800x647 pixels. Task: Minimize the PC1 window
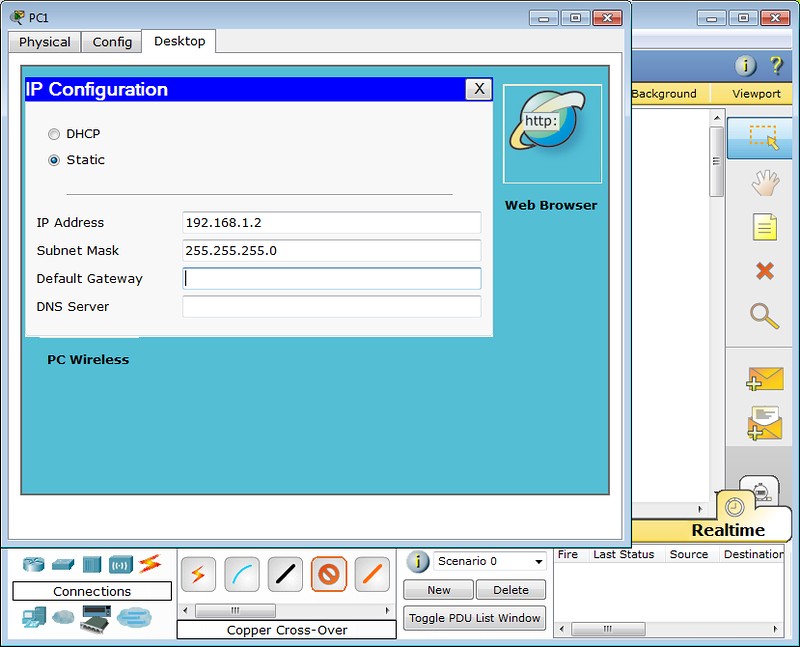[x=544, y=18]
